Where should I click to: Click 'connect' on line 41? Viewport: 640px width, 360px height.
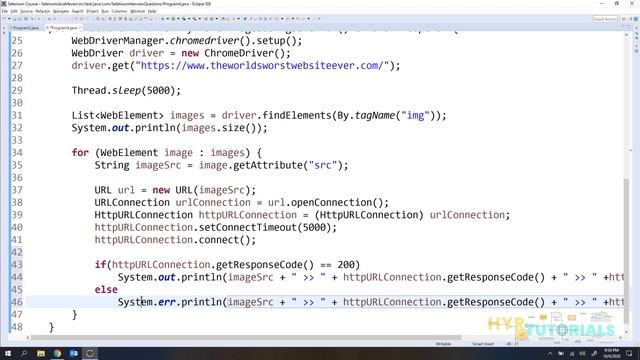pos(219,240)
